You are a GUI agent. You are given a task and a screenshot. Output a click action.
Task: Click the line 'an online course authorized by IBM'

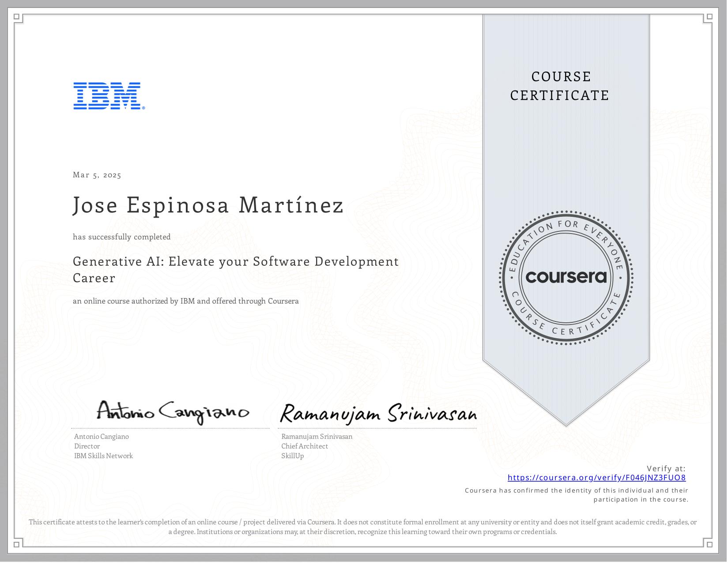tap(186, 301)
